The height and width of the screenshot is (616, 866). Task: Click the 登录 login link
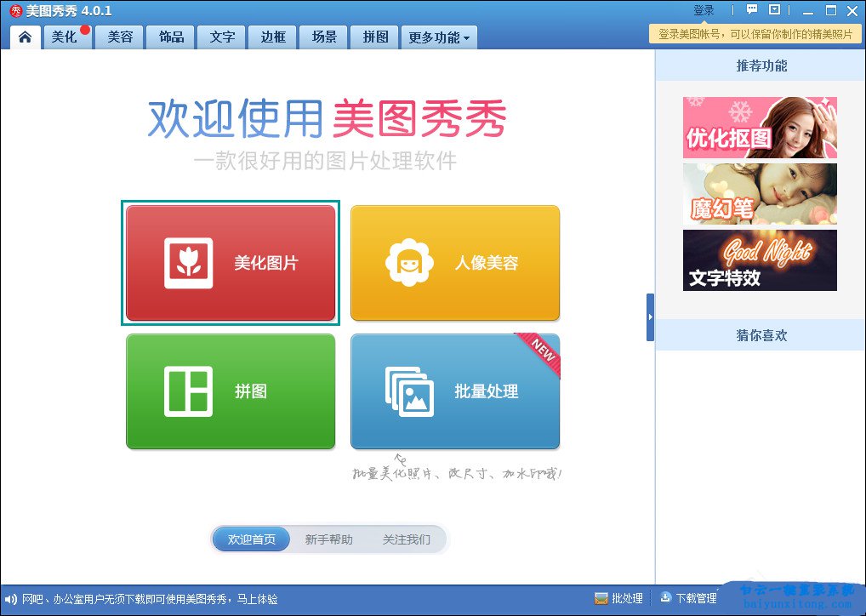704,10
